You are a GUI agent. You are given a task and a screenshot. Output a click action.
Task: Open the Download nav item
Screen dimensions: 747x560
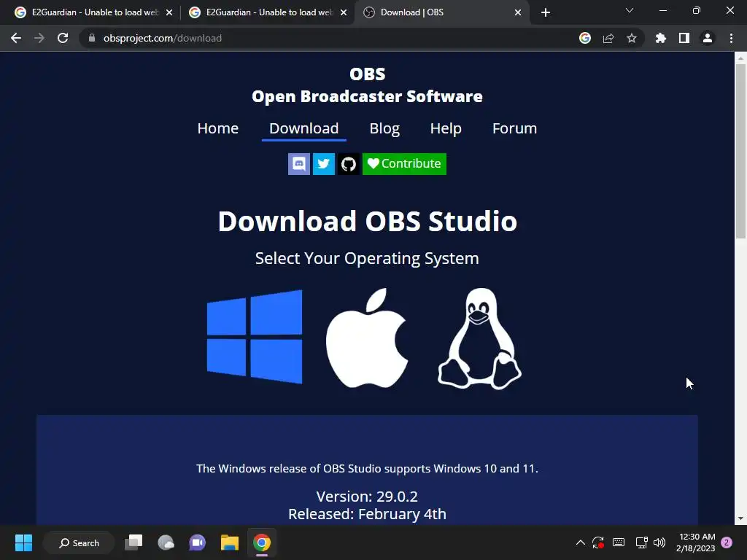click(x=304, y=128)
